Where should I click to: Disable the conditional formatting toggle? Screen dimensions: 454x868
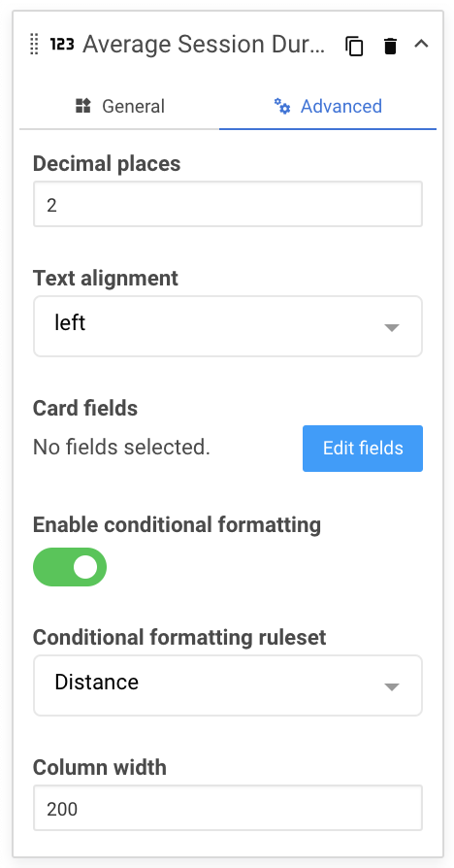coord(70,567)
